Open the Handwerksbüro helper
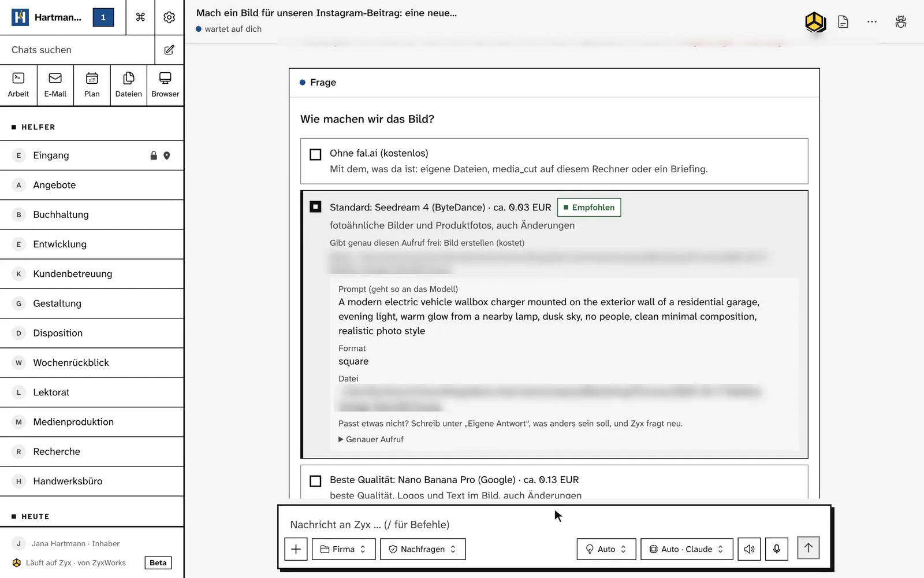Screen dimensions: 924x578 [x=92, y=481]
